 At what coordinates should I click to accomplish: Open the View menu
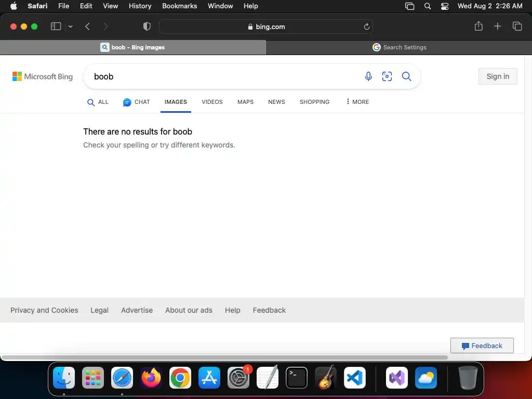click(x=110, y=6)
